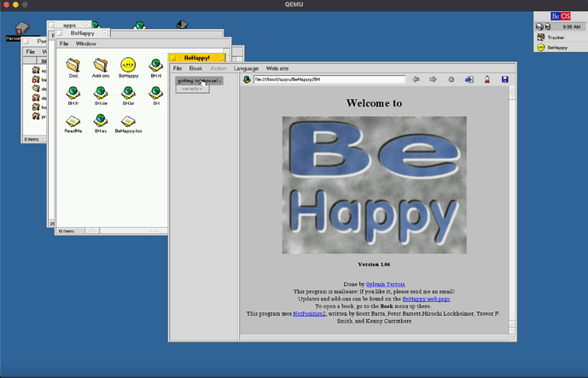Click the blue arrow icon left of the red figure icon
This screenshot has height=378, width=588.
click(x=469, y=79)
